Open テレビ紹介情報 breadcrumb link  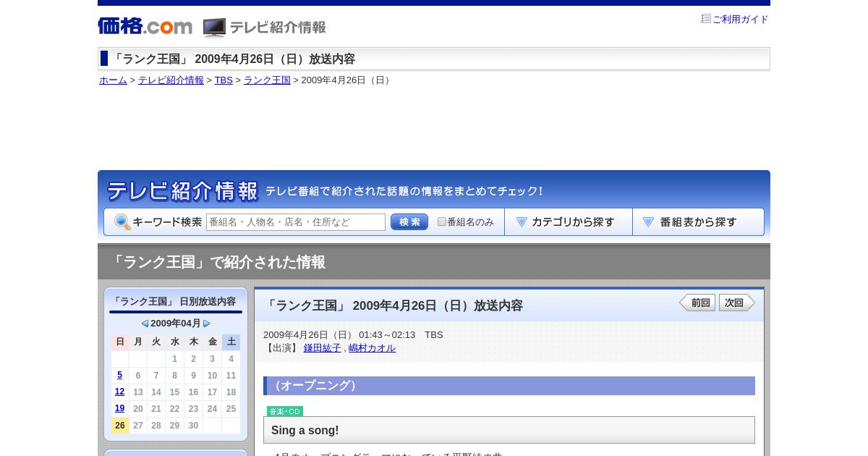171,80
